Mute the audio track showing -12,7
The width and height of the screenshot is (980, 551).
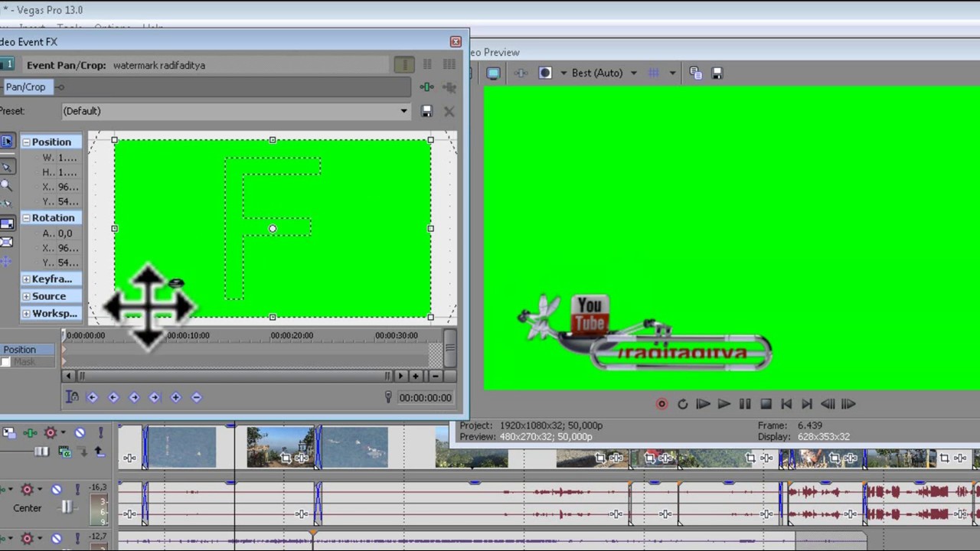coord(57,539)
